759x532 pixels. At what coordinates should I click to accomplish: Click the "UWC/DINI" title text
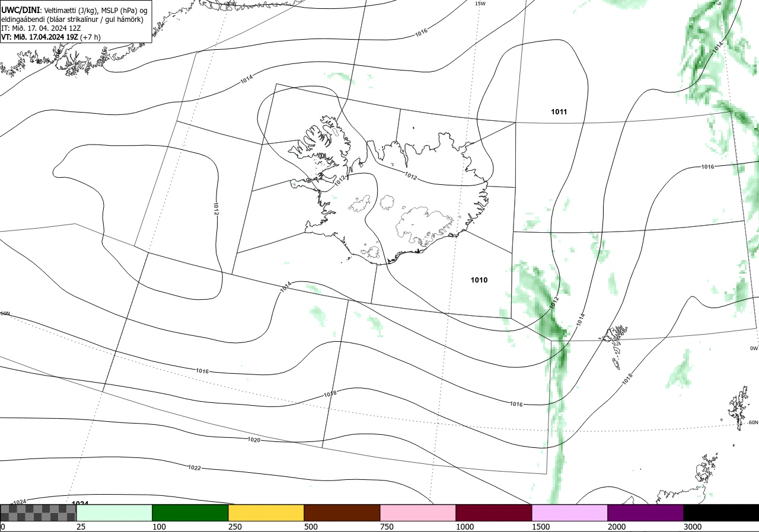pos(21,10)
